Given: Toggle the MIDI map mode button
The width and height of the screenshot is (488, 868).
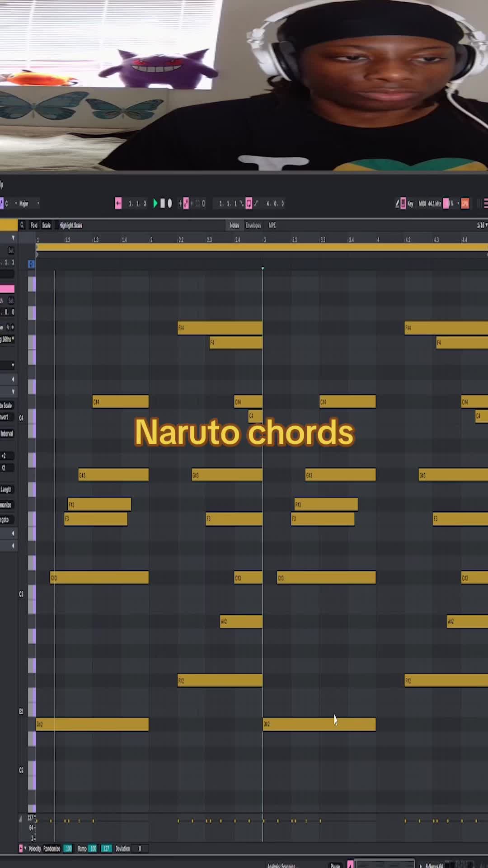Looking at the screenshot, I should click(x=422, y=204).
